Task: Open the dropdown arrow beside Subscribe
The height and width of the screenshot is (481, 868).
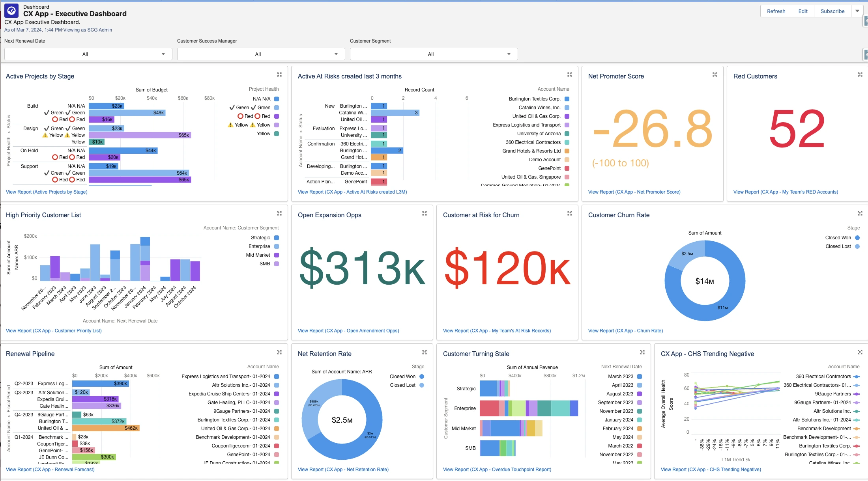Action: [x=857, y=11]
